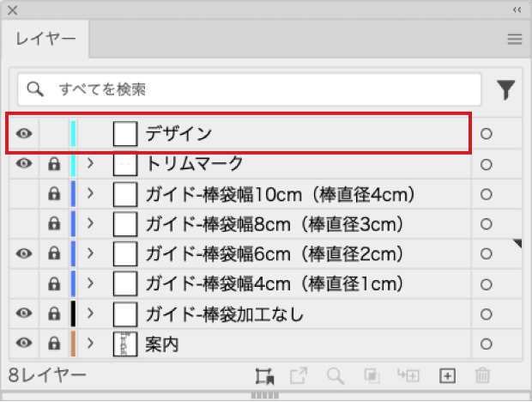The image size is (532, 402).
Task: Expand the 案内 layer contents
Action: (90, 344)
